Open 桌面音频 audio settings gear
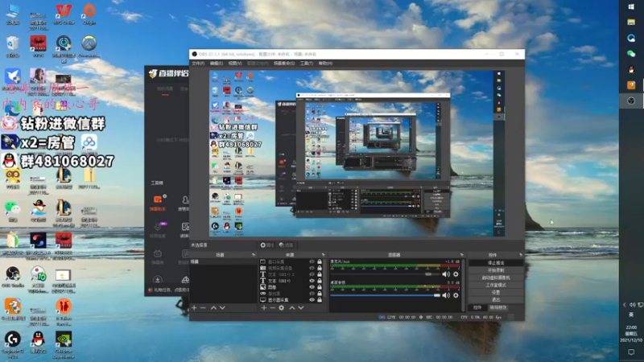 [456, 295]
